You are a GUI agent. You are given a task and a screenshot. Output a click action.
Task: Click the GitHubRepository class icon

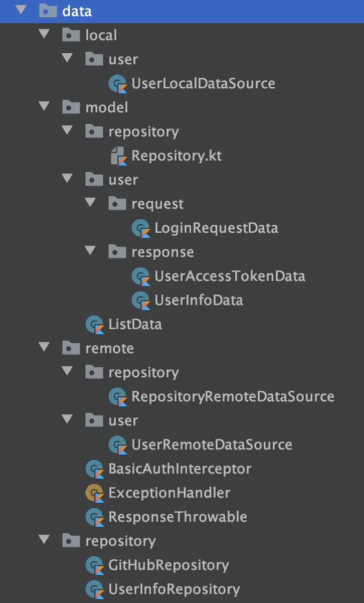tap(95, 565)
